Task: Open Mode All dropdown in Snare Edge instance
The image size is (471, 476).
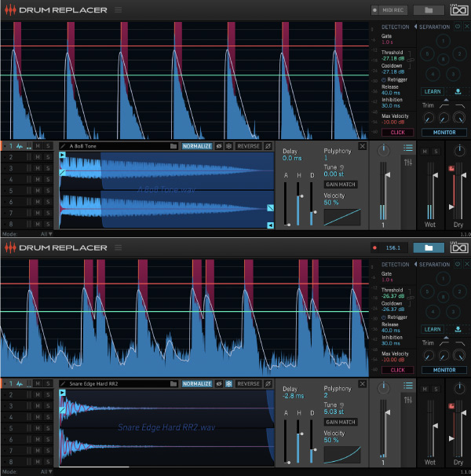Action: pos(46,472)
